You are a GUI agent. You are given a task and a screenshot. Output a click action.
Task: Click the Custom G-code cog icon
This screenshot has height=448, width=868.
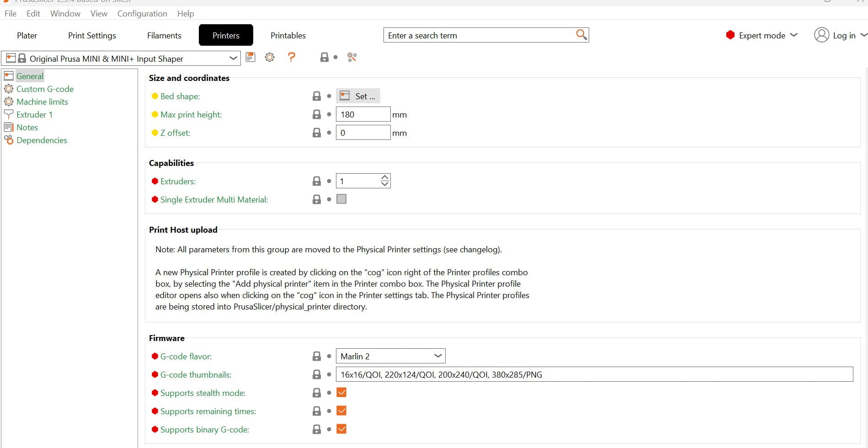pyautogui.click(x=9, y=89)
